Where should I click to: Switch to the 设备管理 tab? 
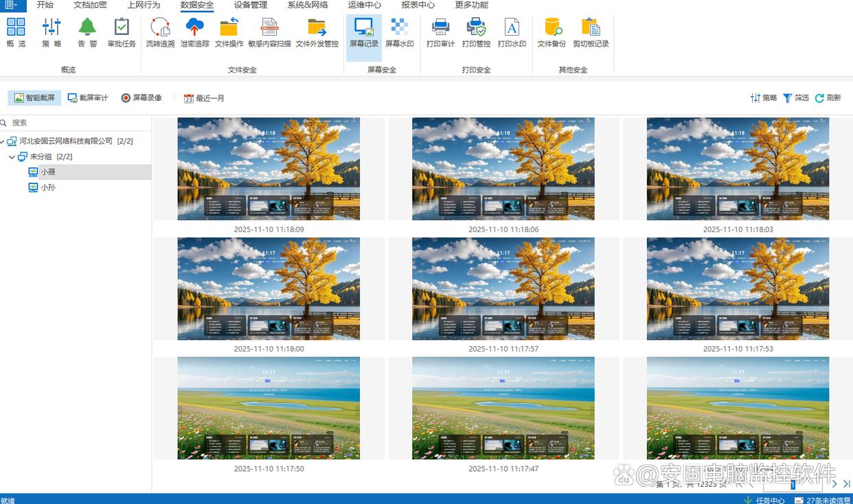250,5
